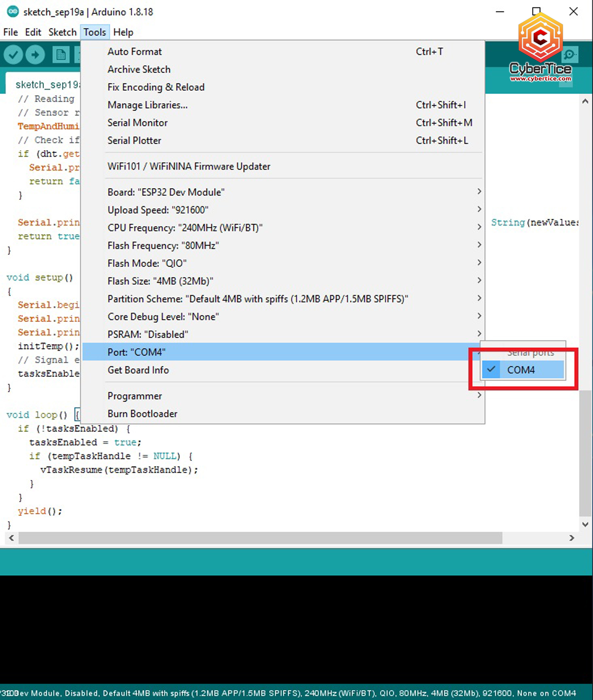593x700 pixels.
Task: Choose Manage Libraries from Tools menu
Action: (147, 105)
